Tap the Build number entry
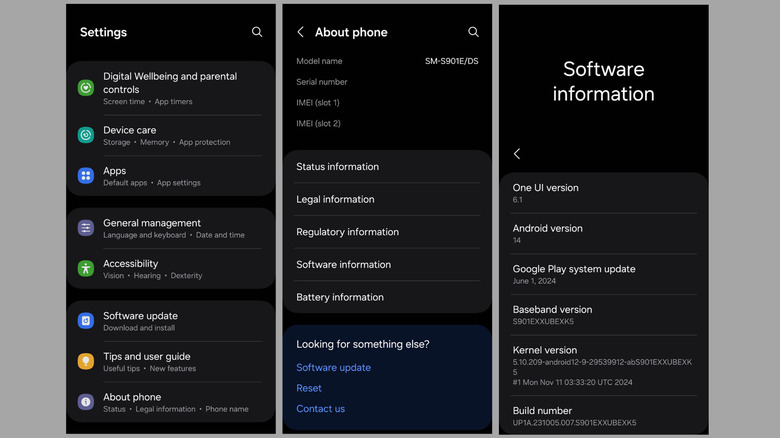 coord(603,416)
